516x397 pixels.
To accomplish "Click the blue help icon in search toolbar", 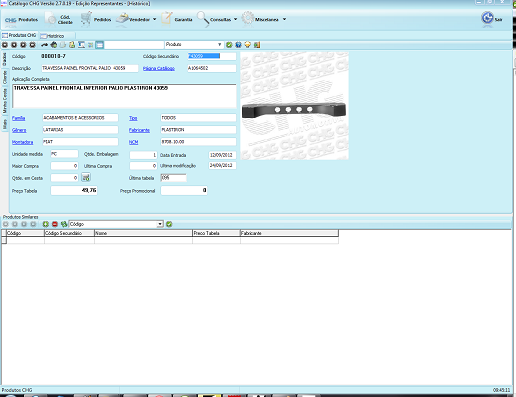I will (x=238, y=45).
